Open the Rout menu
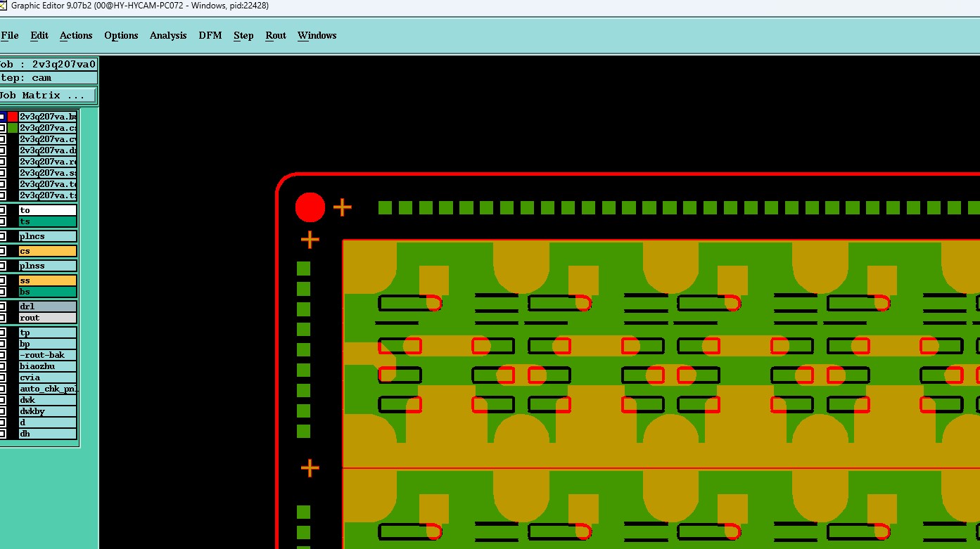Viewport: 980px width, 549px height. pyautogui.click(x=276, y=35)
